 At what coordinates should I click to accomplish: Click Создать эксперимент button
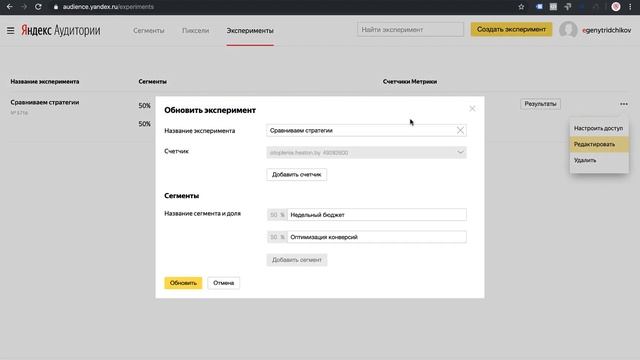[511, 29]
